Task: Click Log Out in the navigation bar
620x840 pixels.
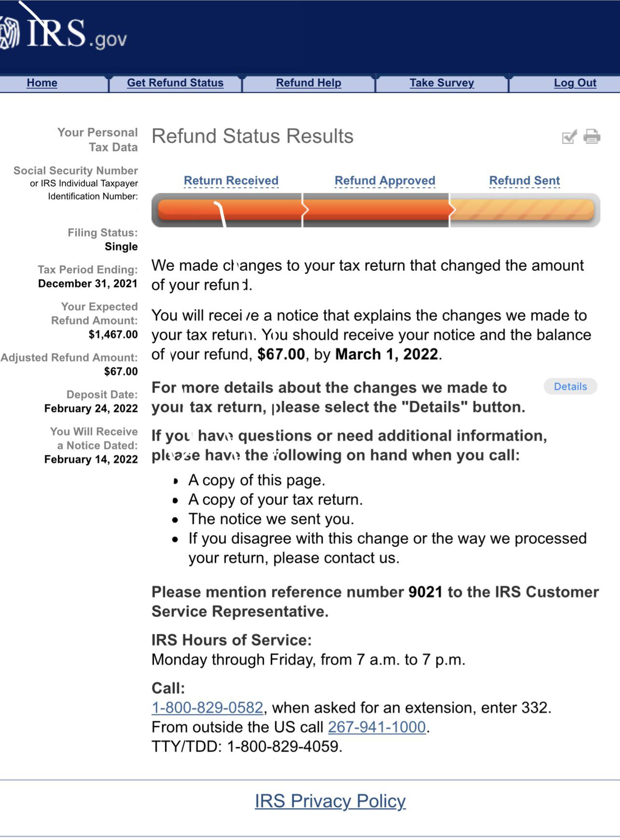Action: click(575, 83)
